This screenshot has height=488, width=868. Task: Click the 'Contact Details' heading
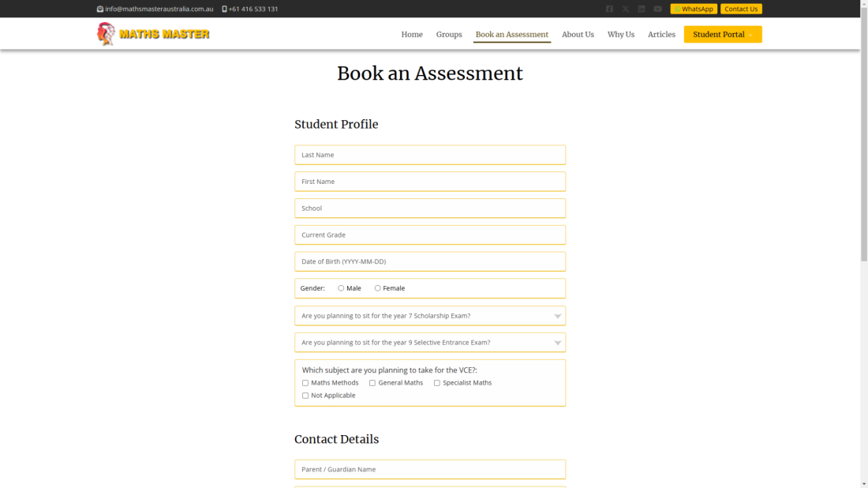coord(337,439)
